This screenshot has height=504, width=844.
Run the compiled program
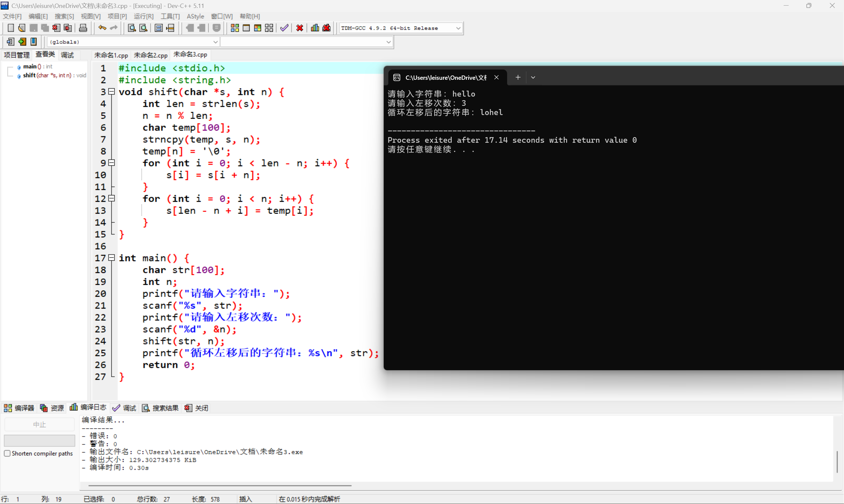pyautogui.click(x=246, y=28)
